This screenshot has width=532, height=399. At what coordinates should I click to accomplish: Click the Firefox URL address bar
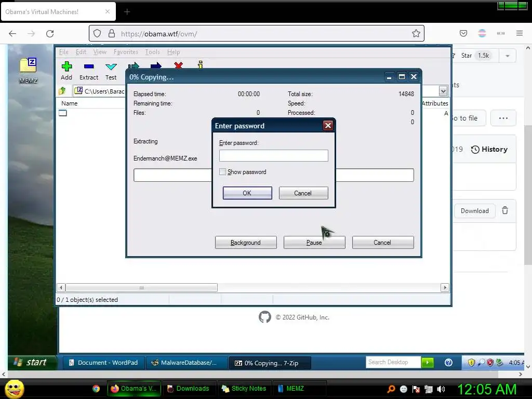257,33
